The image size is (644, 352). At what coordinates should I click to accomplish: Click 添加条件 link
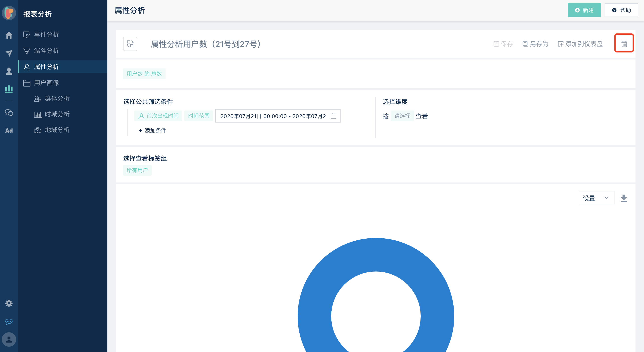(152, 130)
